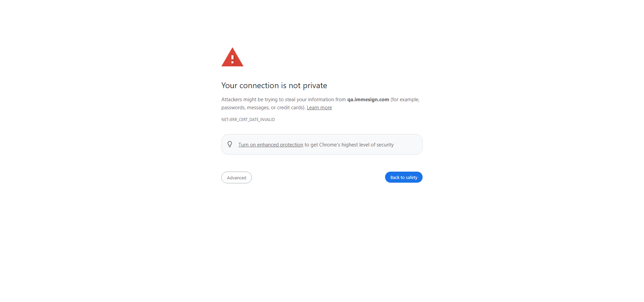Follow the Turn on enhanced protection link

[x=271, y=145]
